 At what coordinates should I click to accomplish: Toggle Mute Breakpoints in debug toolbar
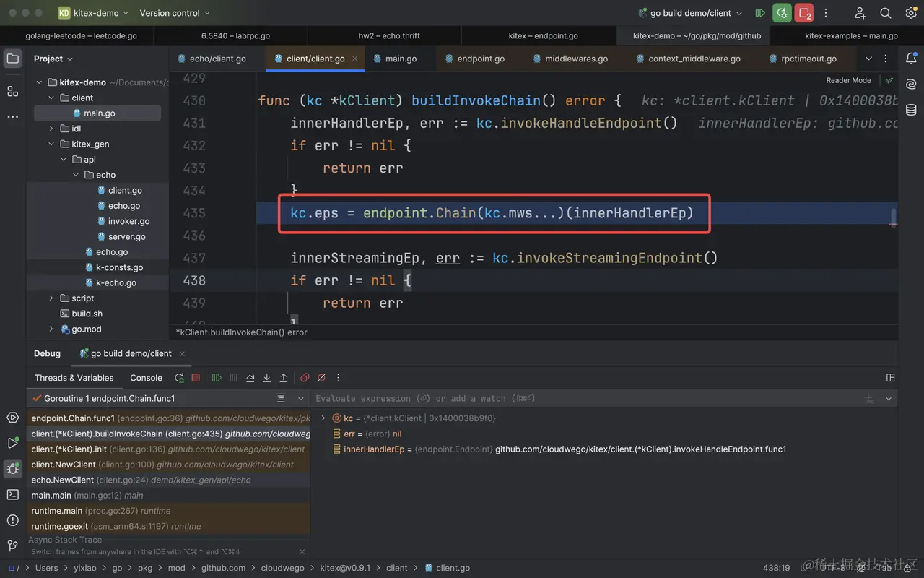[x=321, y=378]
